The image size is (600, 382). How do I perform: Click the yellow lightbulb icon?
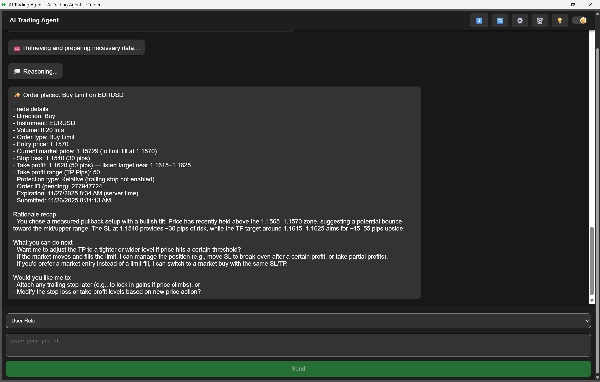click(559, 21)
